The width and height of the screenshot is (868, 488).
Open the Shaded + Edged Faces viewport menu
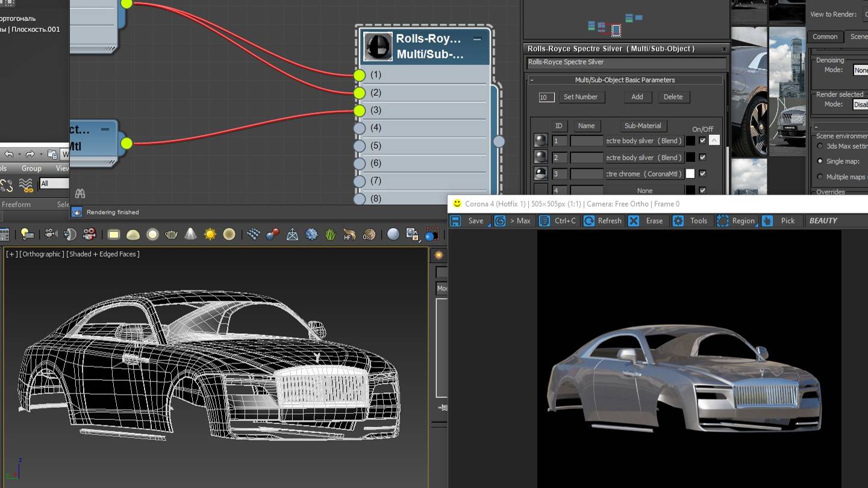103,254
